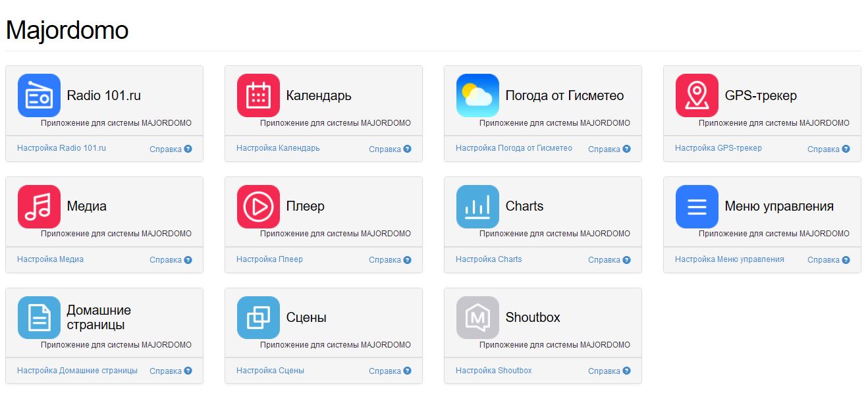868x393 pixels.
Task: Open the Домашние страницы document icon
Action: click(x=39, y=317)
